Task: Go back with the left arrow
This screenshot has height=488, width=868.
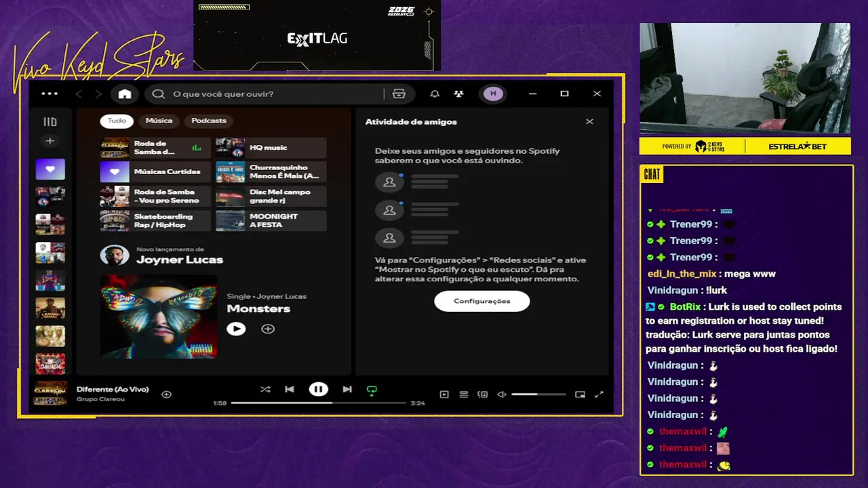Action: click(x=79, y=94)
